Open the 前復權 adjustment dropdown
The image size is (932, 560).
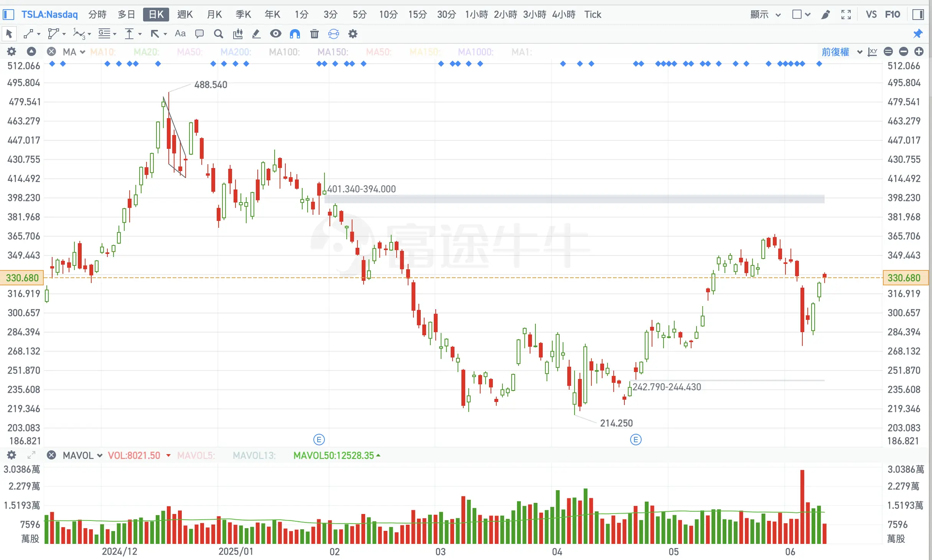842,52
